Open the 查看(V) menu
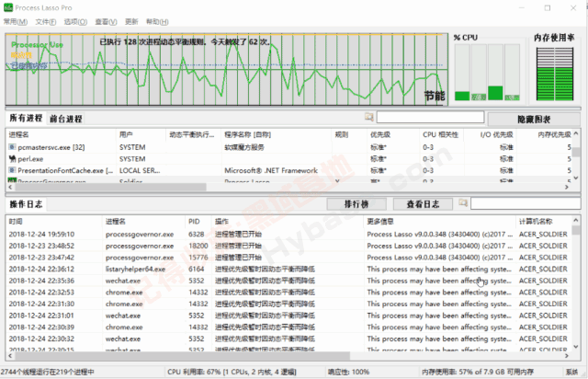The height and width of the screenshot is (379, 588). [106, 22]
